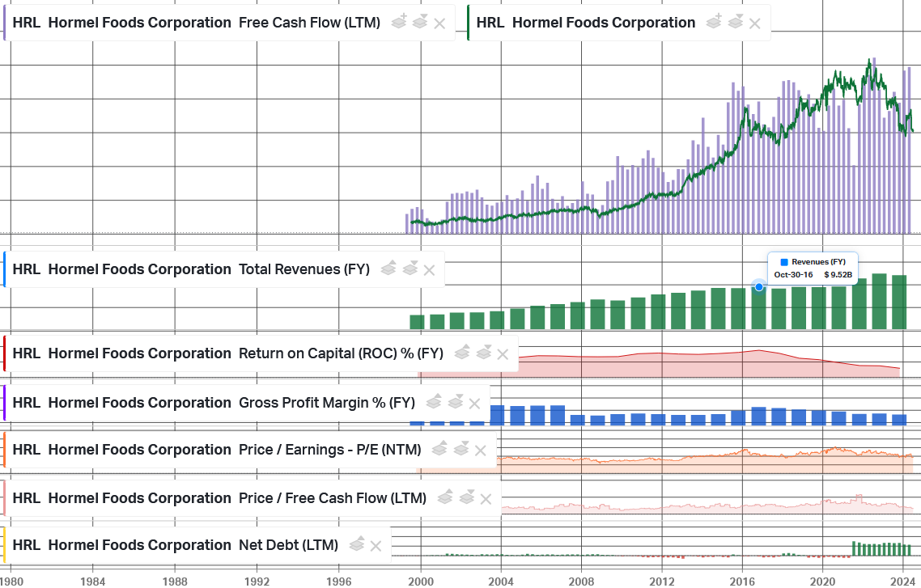Click the blue data point marker on revenues chart
Screen dimensions: 921x588
point(759,287)
